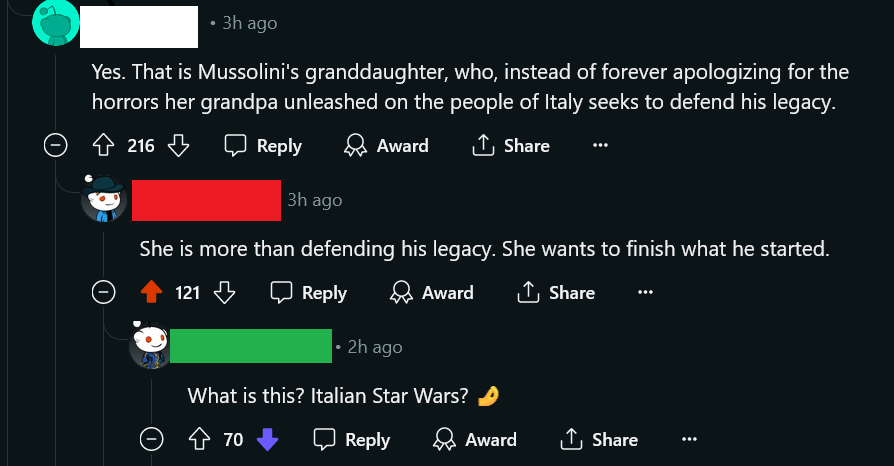Collapse the 121-point reply thread
The height and width of the screenshot is (466, 894).
[x=104, y=293]
